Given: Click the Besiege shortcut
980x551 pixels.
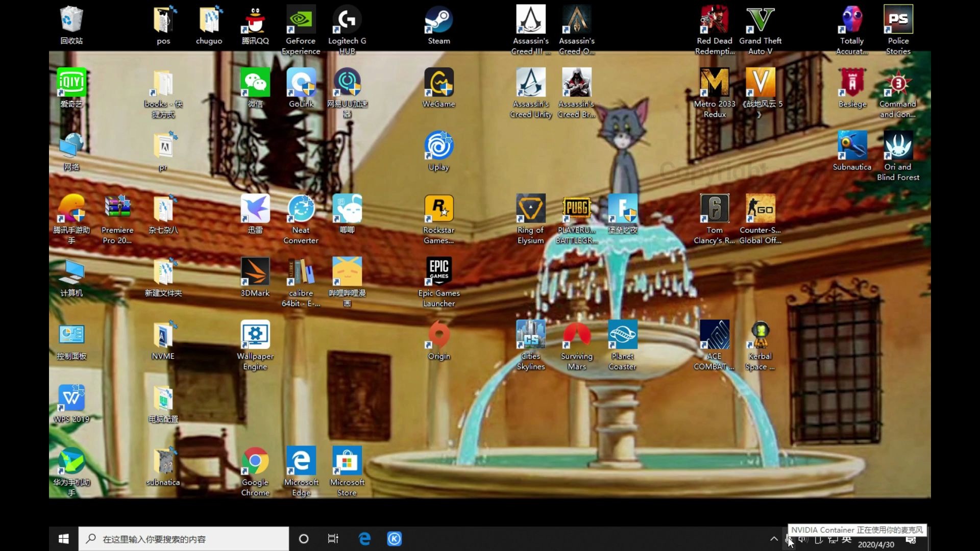Looking at the screenshot, I should pyautogui.click(x=852, y=88).
